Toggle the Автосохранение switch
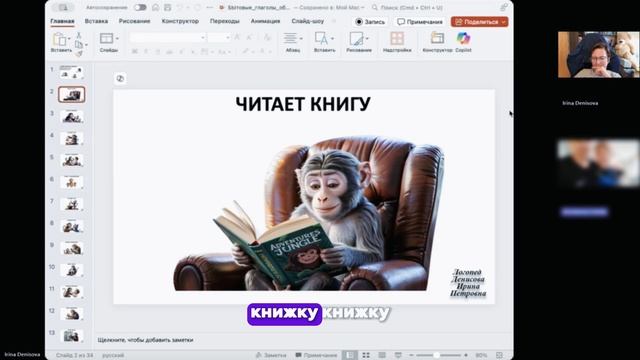The width and height of the screenshot is (640, 360). pos(140,7)
